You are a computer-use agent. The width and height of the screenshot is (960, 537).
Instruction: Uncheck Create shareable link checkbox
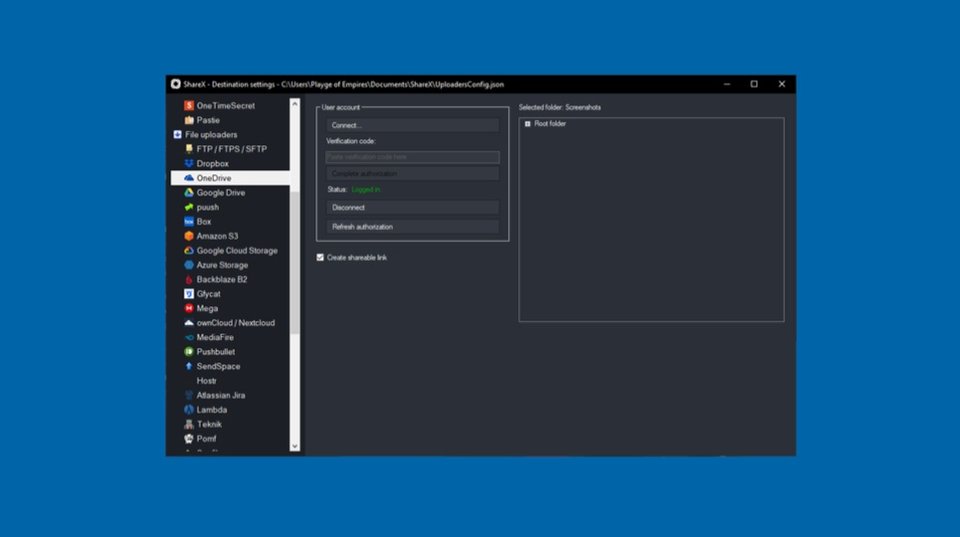(x=320, y=257)
